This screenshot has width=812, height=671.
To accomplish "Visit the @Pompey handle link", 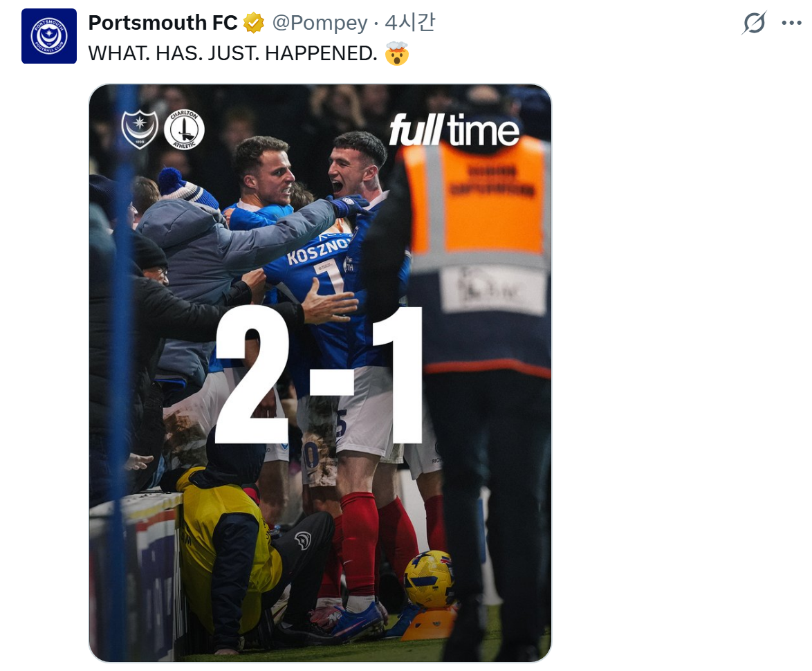I will coord(320,23).
